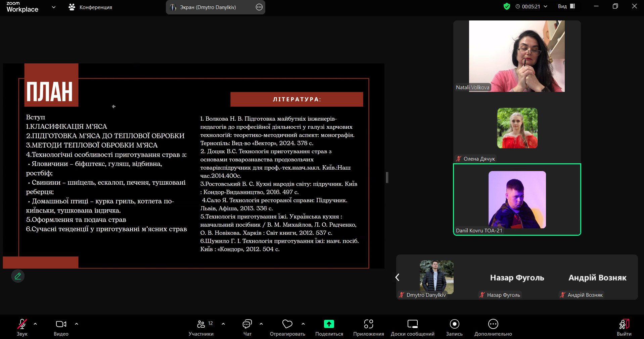Open Zoom Workplace dropdown chevron
Image resolution: width=644 pixels, height=339 pixels.
click(x=54, y=7)
